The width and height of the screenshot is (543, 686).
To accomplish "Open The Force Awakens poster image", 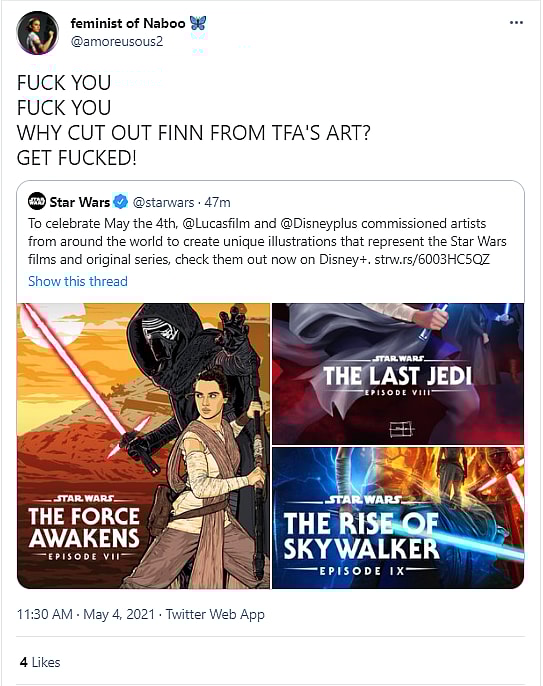I will (x=144, y=446).
